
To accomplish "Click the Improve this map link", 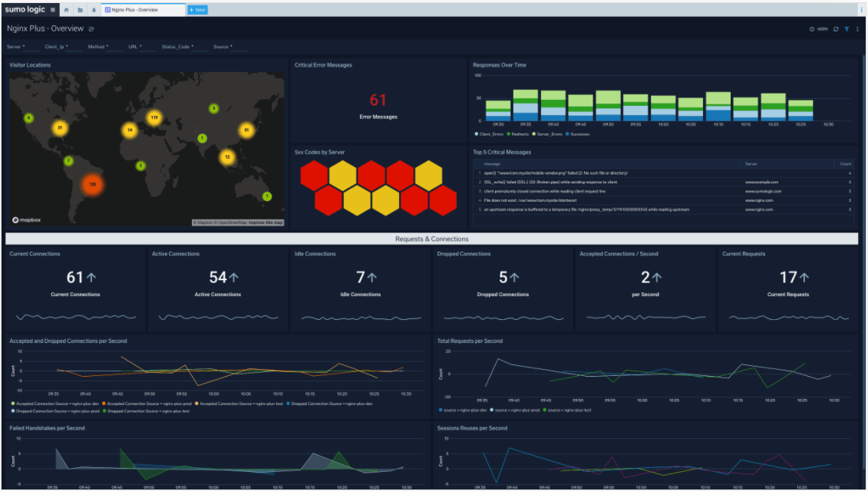I will (x=266, y=222).
